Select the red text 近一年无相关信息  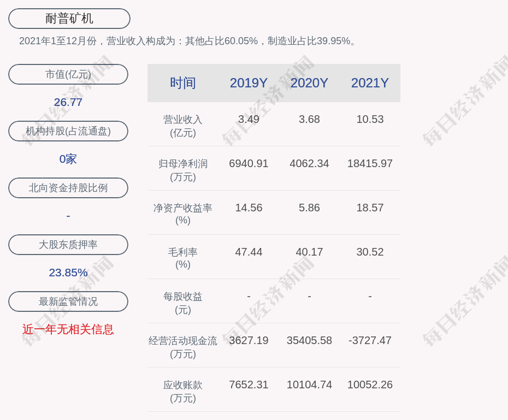click(x=68, y=329)
